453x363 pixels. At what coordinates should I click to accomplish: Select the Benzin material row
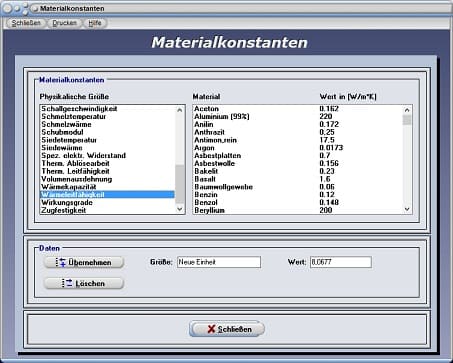298,195
